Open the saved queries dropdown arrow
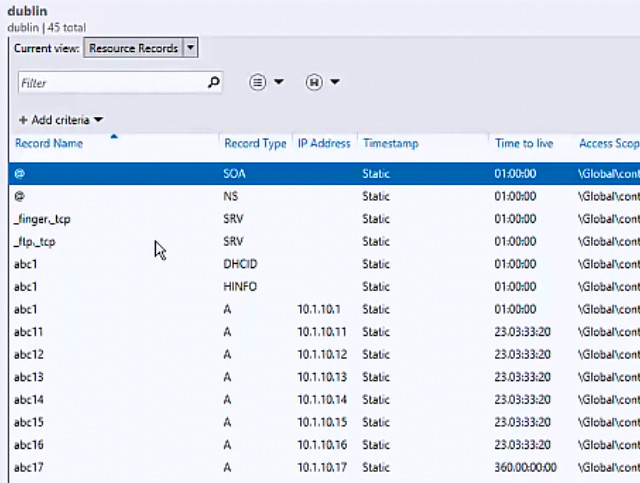Viewport: 640px width, 483px height. (335, 82)
